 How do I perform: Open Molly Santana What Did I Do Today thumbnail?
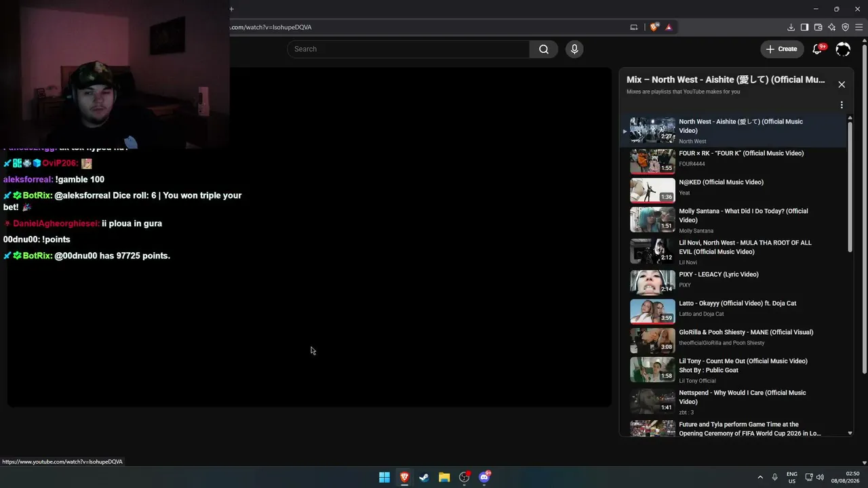(652, 220)
